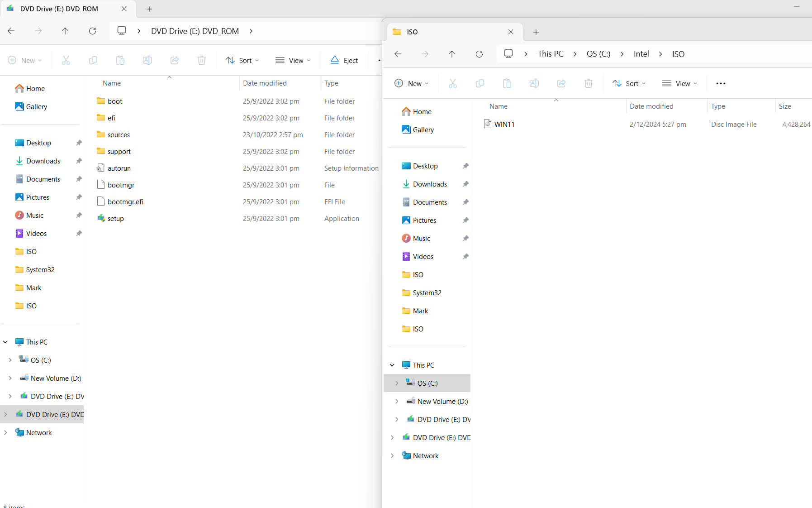Image resolution: width=812 pixels, height=508 pixels.
Task: Open the WIN11 disc image file
Action: [504, 124]
